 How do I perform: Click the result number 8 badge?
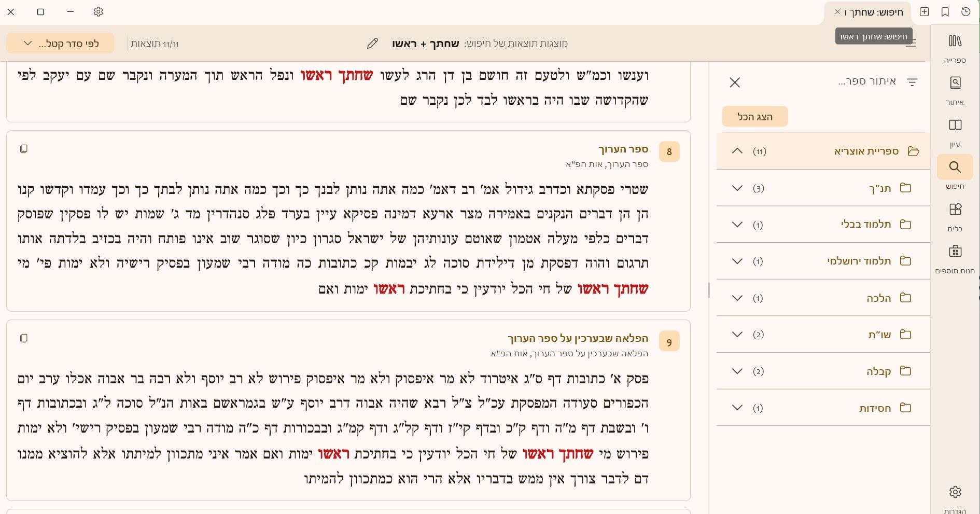669,151
